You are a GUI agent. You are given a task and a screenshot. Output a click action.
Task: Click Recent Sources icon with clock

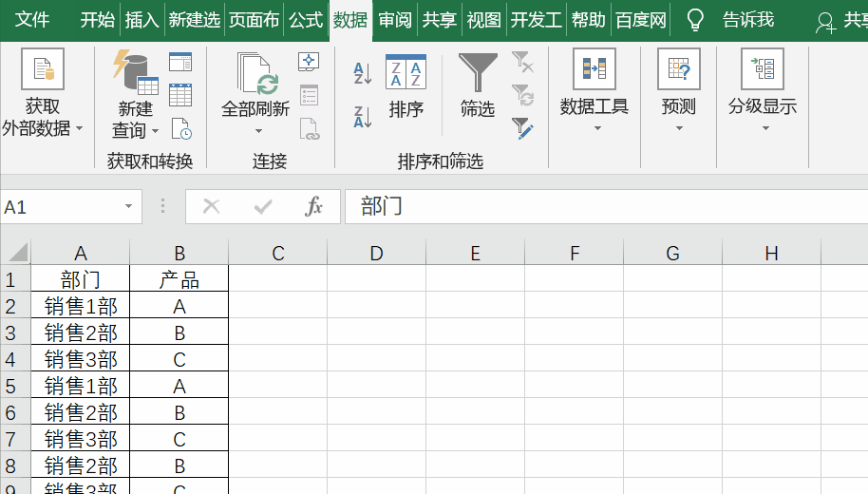pos(181,129)
